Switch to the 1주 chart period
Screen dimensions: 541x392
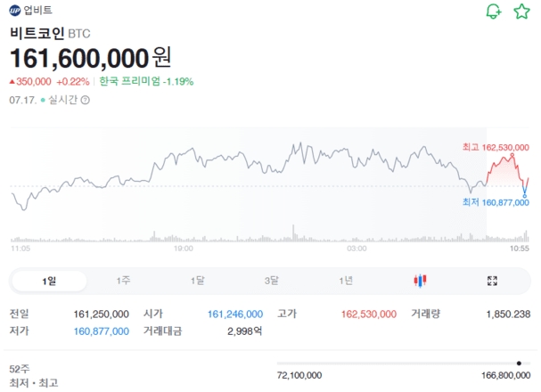tap(123, 281)
